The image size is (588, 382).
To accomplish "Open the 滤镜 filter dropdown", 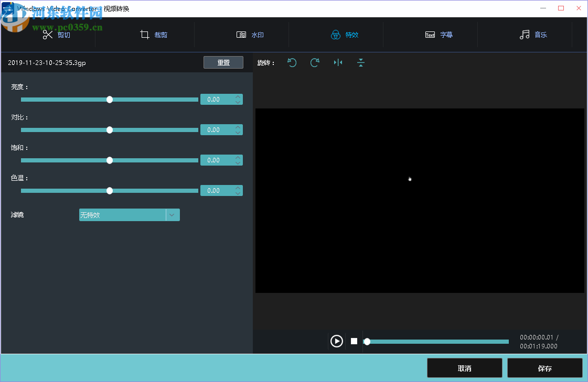I will click(172, 215).
